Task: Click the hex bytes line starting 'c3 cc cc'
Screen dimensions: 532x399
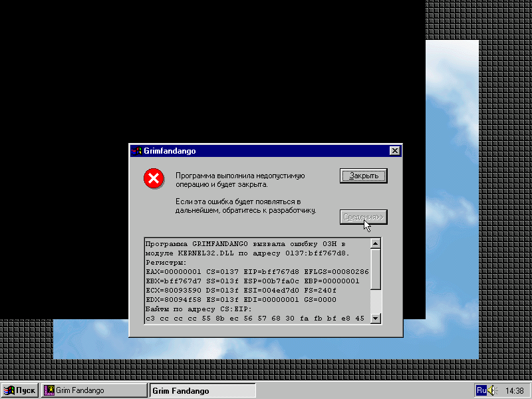Action: coord(255,319)
